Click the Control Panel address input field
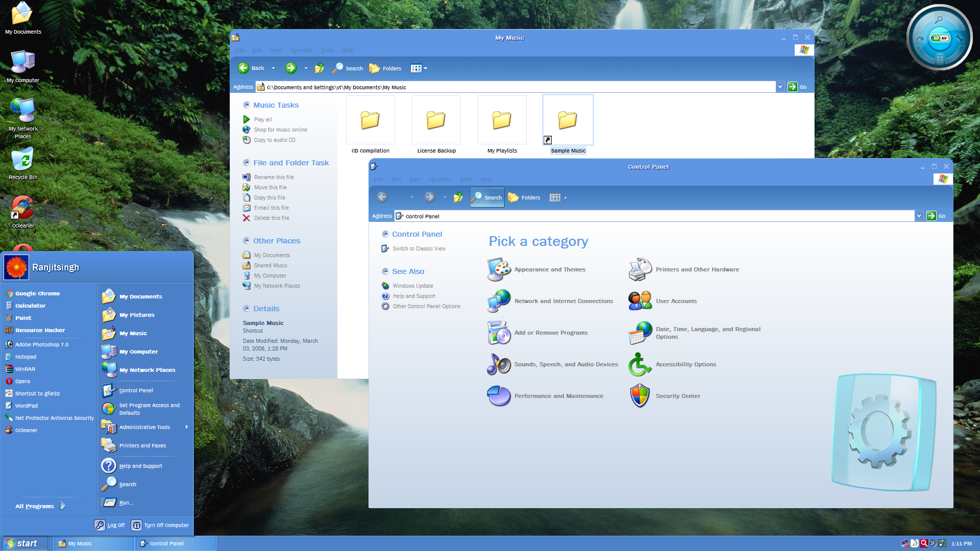980x551 pixels. (653, 216)
